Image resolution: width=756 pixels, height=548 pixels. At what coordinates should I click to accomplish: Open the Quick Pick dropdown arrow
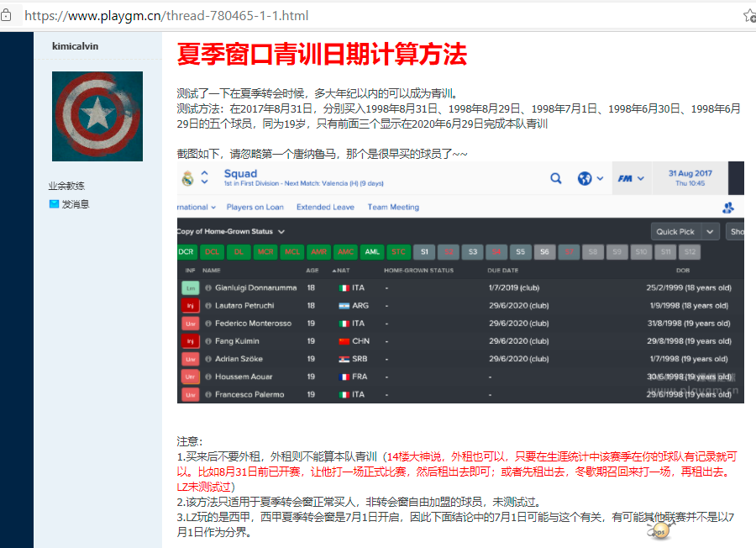(710, 231)
